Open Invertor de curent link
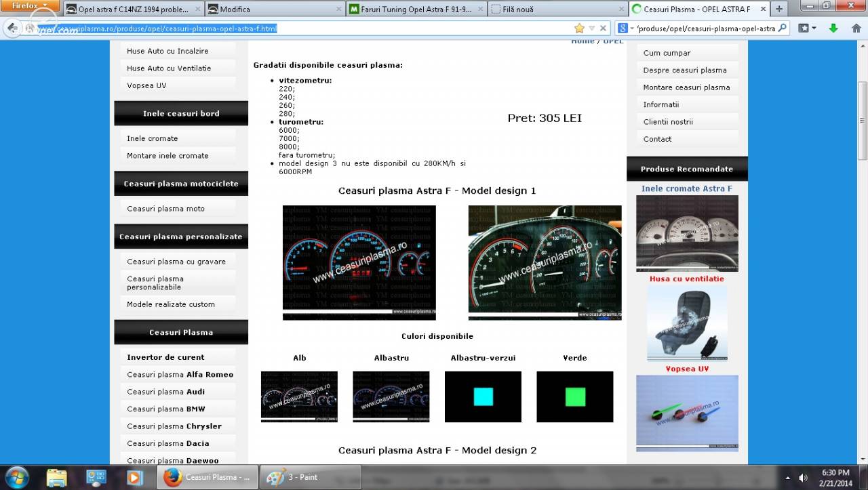 (165, 357)
